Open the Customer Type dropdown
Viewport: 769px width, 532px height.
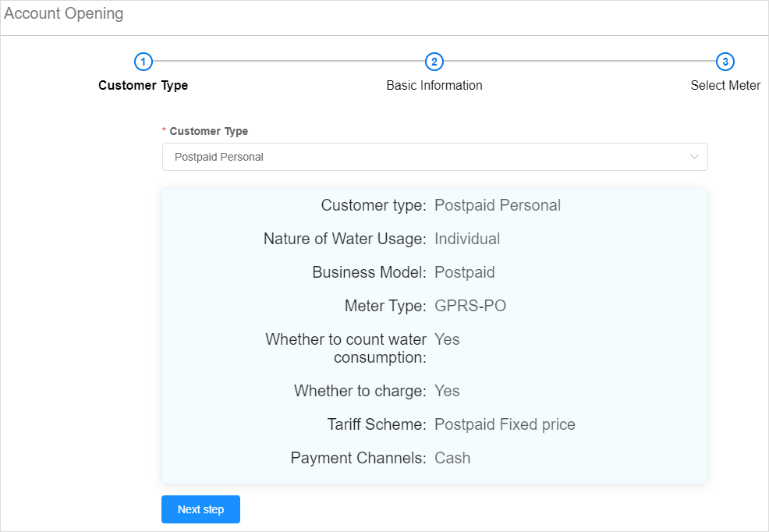(434, 157)
